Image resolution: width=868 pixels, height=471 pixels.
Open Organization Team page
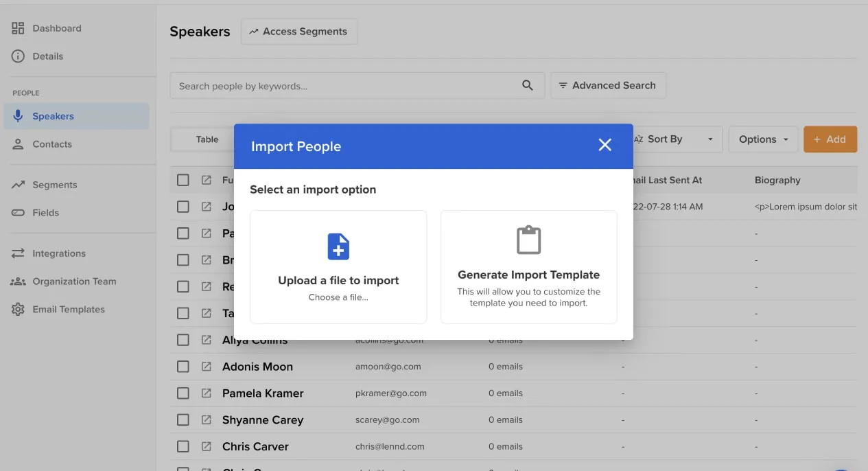pos(74,282)
